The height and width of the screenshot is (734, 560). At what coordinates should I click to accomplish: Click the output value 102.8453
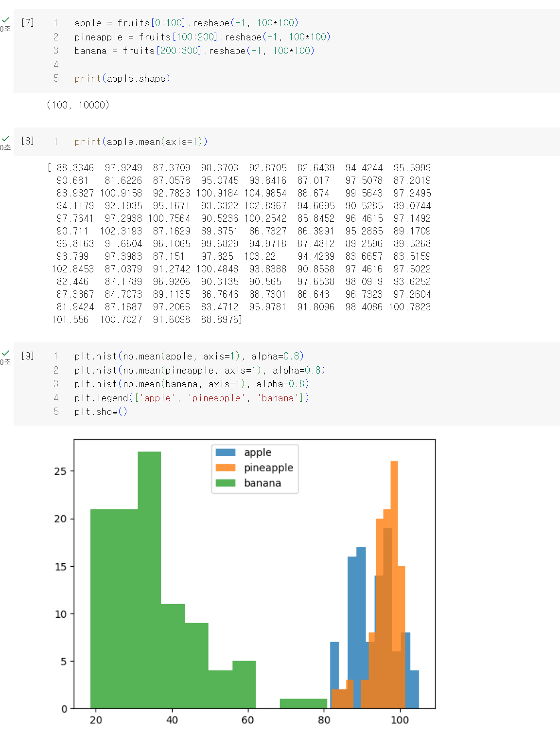pos(73,269)
